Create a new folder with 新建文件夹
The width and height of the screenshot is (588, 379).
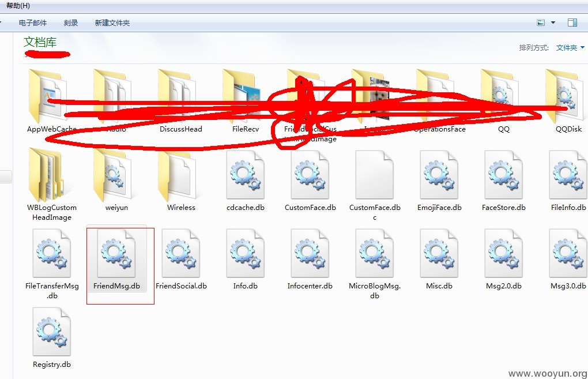(112, 23)
